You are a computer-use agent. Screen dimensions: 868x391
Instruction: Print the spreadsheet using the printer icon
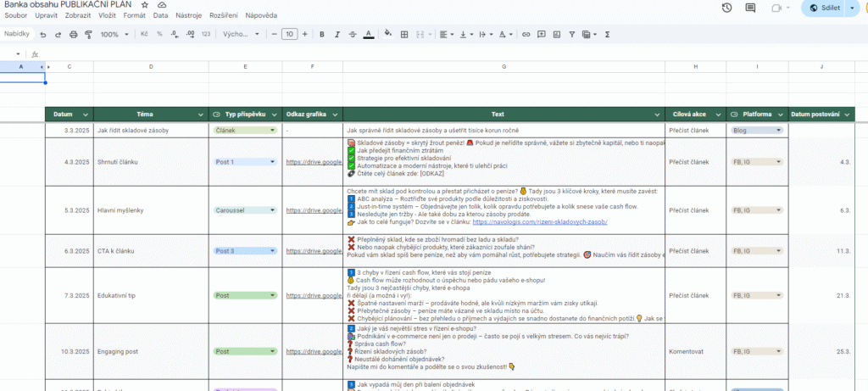click(73, 35)
